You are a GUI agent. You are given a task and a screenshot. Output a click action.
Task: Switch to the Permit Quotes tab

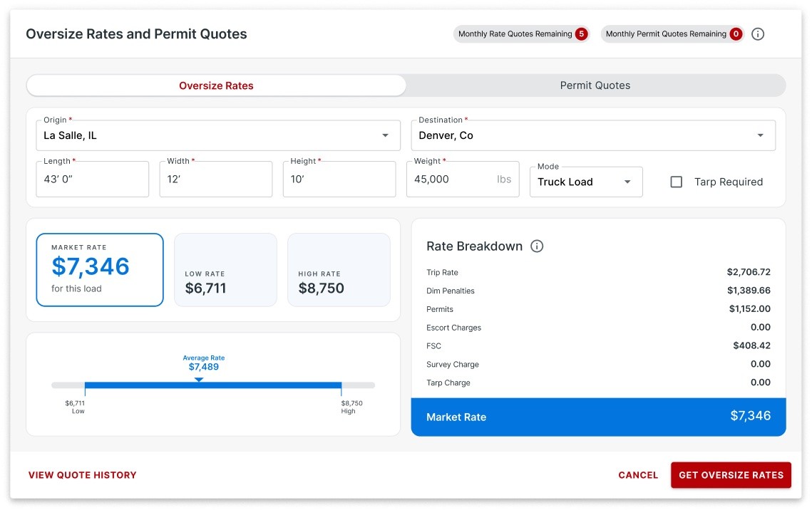coord(595,85)
